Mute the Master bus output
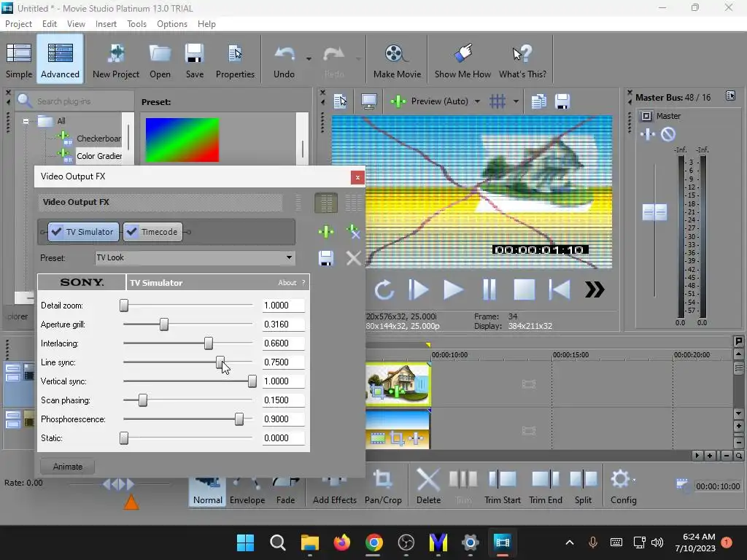 point(668,135)
